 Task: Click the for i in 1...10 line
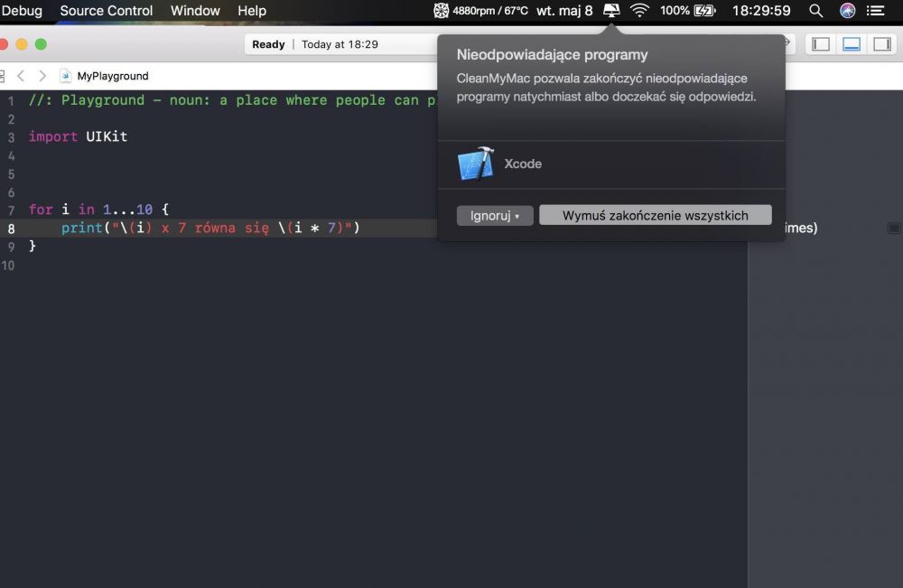[98, 209]
